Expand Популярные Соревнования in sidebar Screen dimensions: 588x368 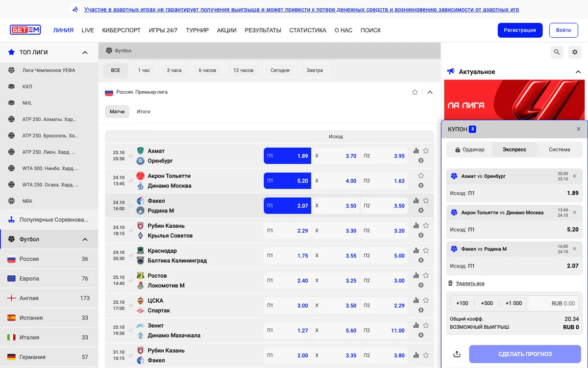click(49, 220)
